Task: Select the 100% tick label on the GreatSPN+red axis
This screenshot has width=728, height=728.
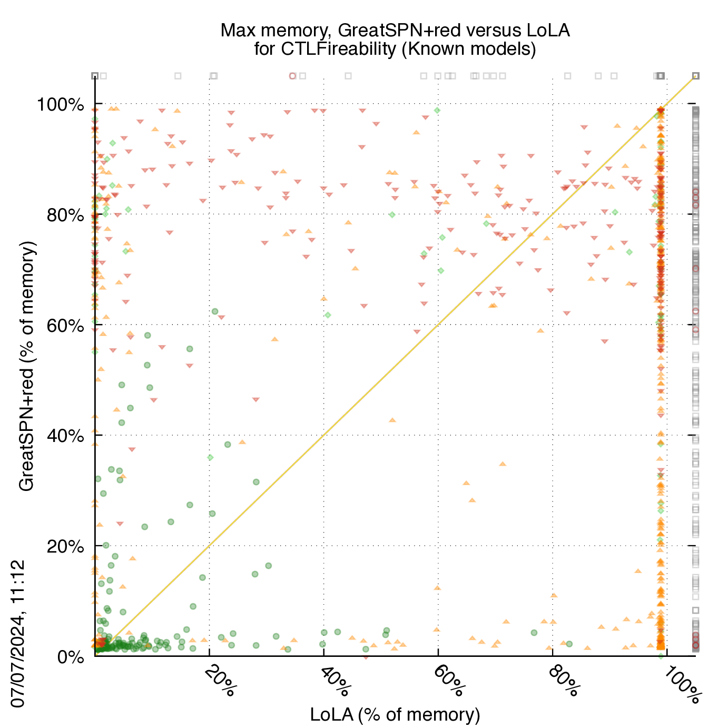Action: [60, 104]
